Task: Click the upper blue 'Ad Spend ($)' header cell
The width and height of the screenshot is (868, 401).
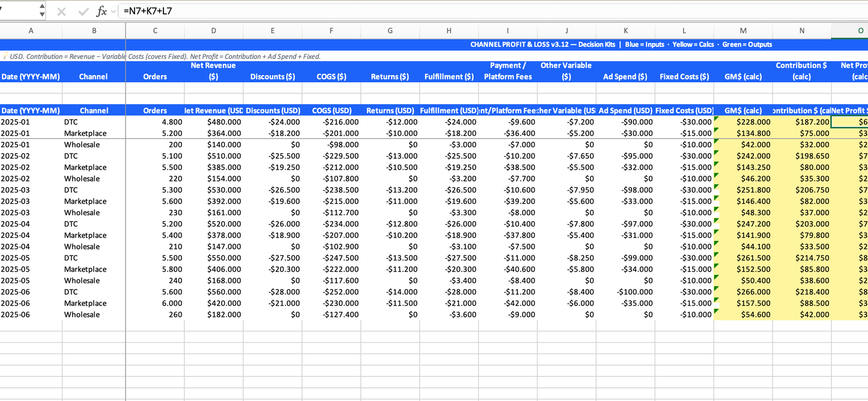Action: coord(625,76)
